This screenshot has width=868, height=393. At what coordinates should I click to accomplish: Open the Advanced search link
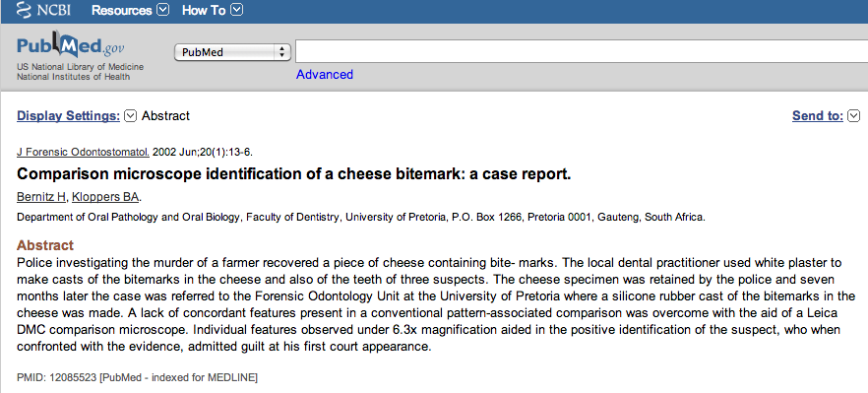click(325, 74)
